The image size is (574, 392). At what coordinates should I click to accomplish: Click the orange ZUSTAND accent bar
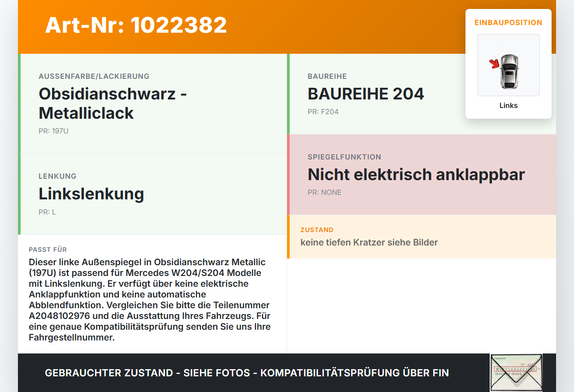[289, 237]
